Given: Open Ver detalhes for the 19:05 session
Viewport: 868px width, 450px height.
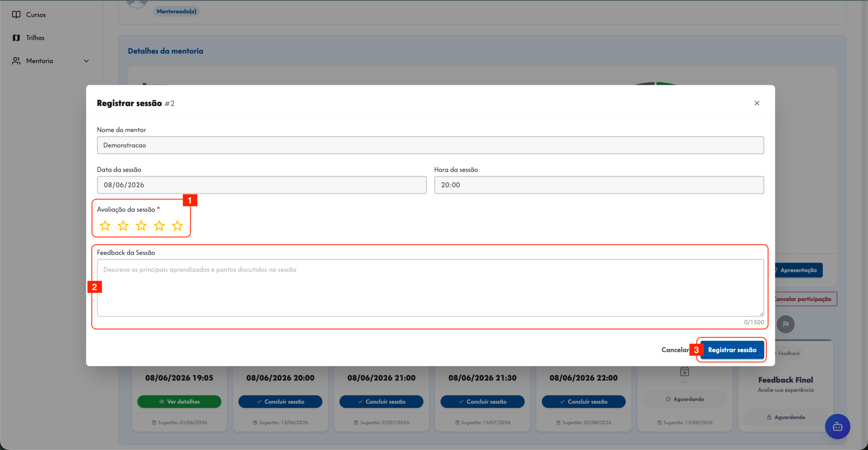Looking at the screenshot, I should pos(179,402).
